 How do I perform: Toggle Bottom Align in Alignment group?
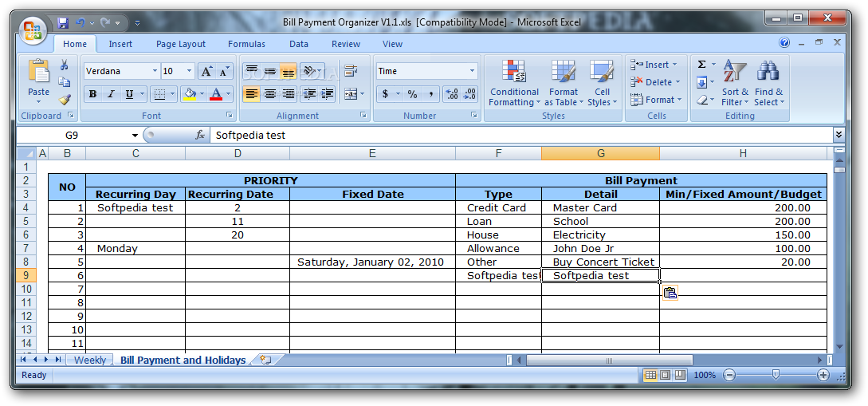(288, 71)
